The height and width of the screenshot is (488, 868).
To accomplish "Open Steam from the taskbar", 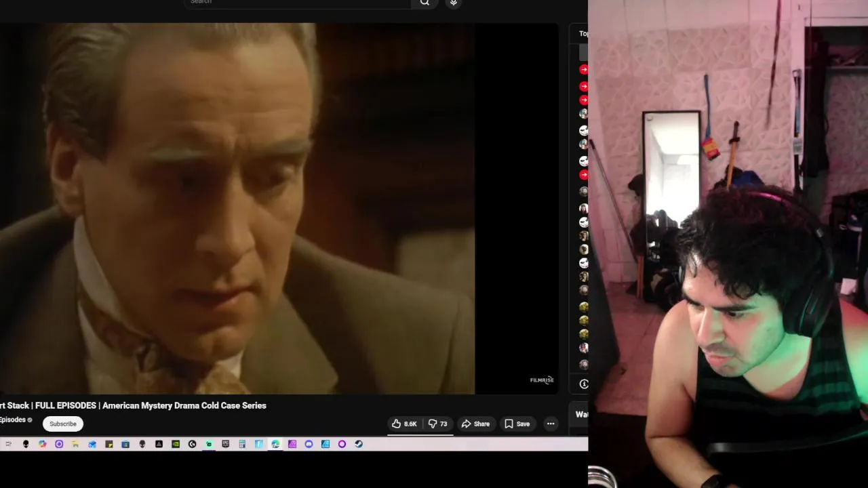I will coord(359,444).
